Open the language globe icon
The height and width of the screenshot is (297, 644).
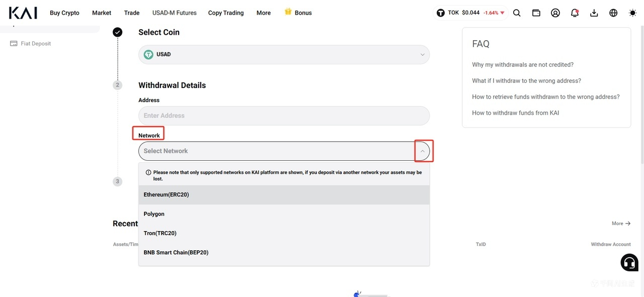(x=613, y=13)
